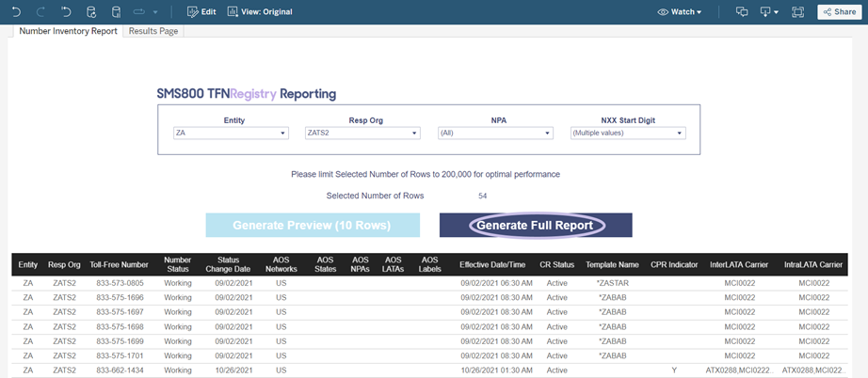The height and width of the screenshot is (378, 868).
Task: Select toll-free number 833-575-1699
Action: click(x=119, y=341)
